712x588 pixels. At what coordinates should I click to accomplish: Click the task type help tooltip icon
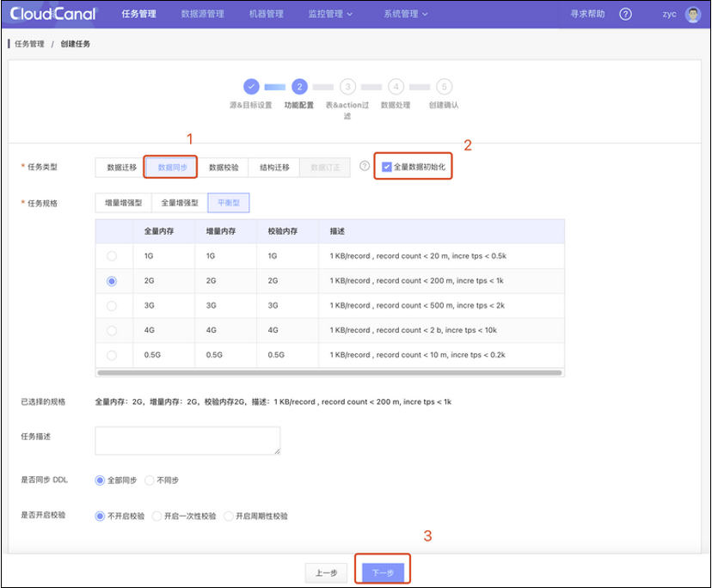(x=365, y=166)
